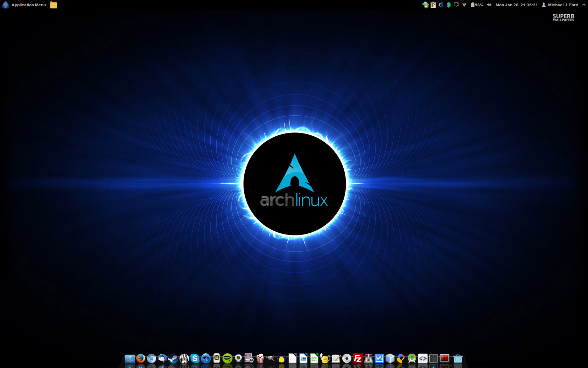The height and width of the screenshot is (368, 588).
Task: Open the Michael J. Ford user menu
Action: coord(560,5)
